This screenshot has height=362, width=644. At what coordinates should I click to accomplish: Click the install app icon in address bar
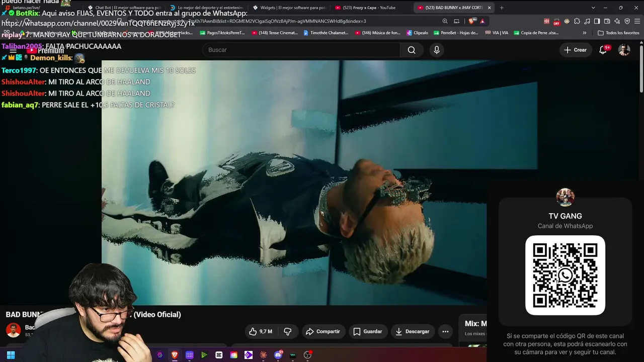pyautogui.click(x=456, y=21)
